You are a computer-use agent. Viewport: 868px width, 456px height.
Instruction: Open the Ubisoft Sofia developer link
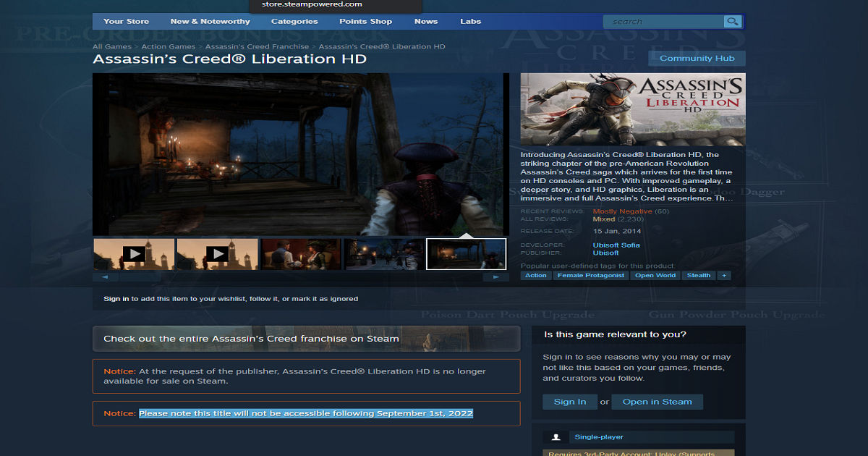point(616,245)
